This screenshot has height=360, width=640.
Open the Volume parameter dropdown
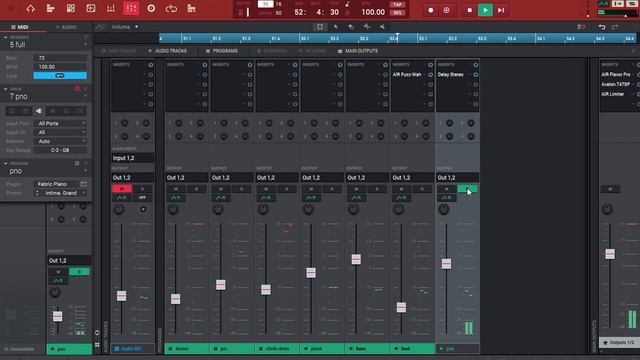click(124, 27)
